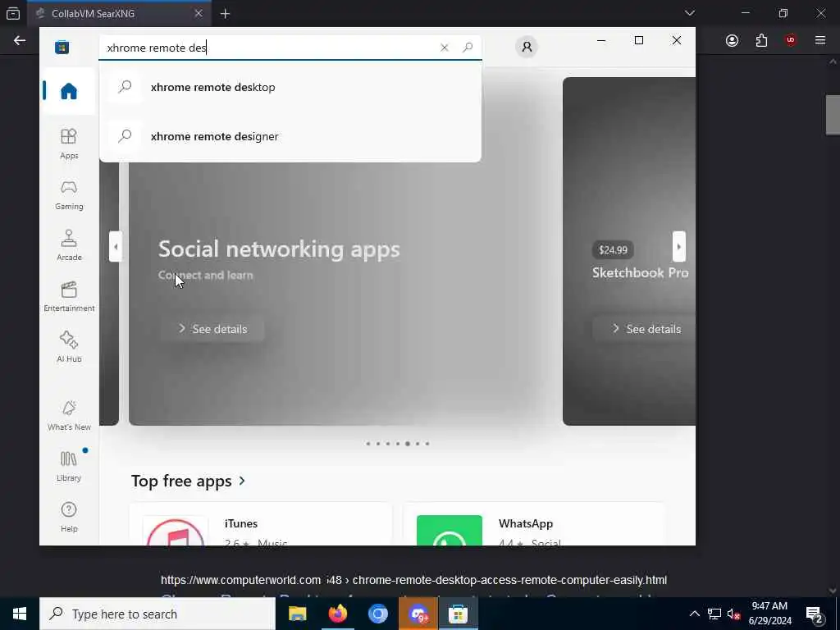Open Arcade section in sidebar
The width and height of the screenshot is (840, 630).
(x=69, y=245)
